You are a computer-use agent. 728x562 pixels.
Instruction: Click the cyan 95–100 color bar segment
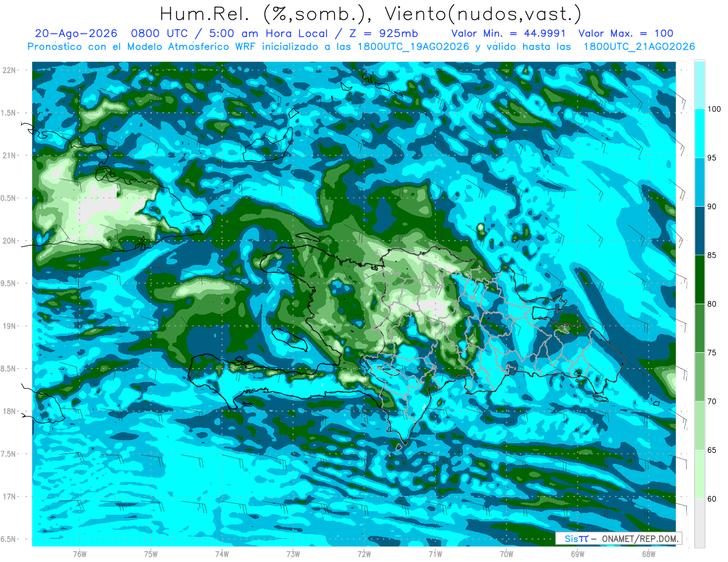tap(699, 133)
